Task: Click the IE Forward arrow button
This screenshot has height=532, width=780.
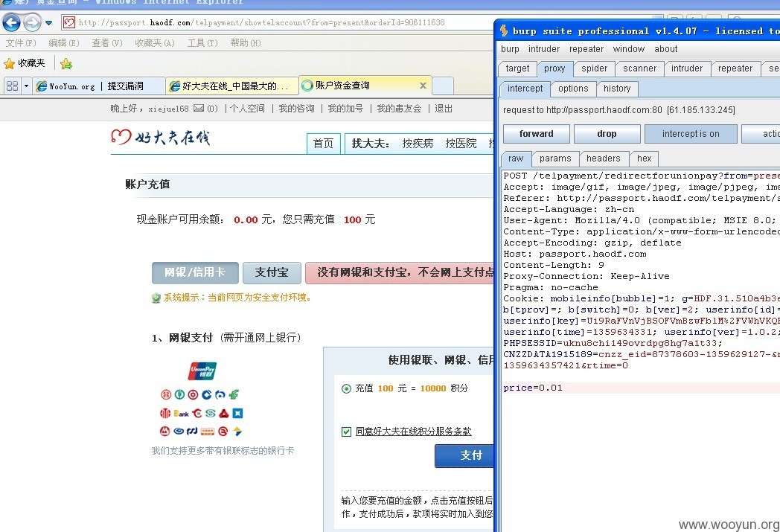Action: (32, 22)
